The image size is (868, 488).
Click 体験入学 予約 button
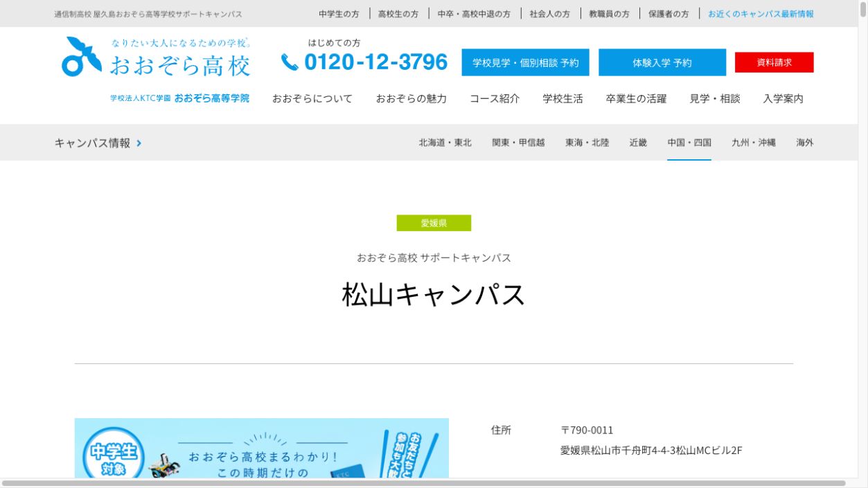click(x=662, y=62)
